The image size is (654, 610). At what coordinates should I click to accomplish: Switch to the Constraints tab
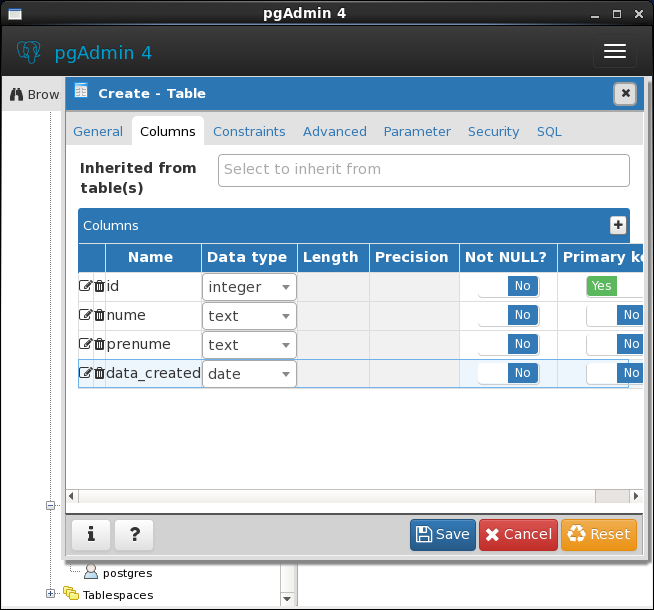(249, 132)
